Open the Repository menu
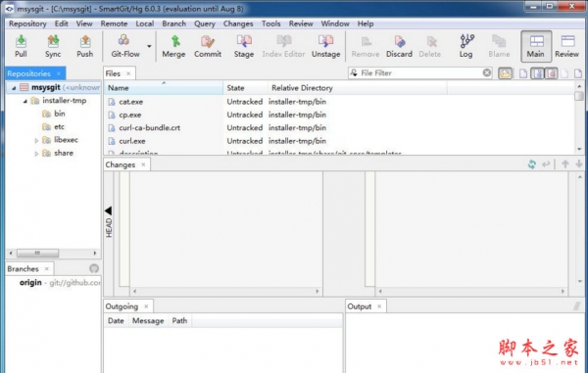Screen dimensions: 588x373 pos(27,23)
